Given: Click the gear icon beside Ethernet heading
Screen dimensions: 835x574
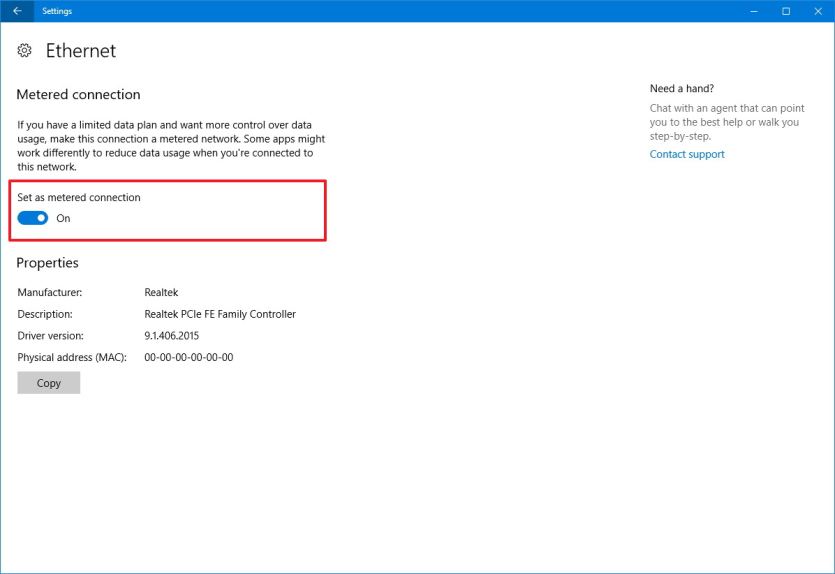Looking at the screenshot, I should pyautogui.click(x=25, y=51).
